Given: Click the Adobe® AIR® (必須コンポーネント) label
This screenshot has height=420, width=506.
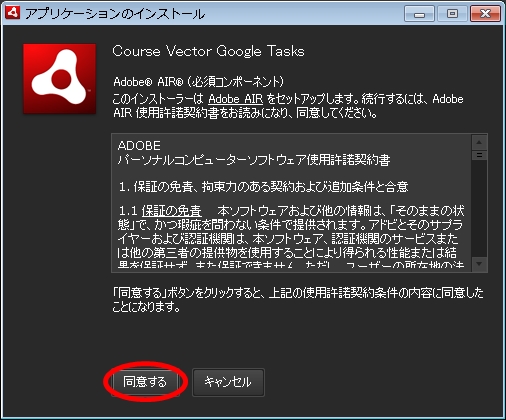Looking at the screenshot, I should 199,82.
